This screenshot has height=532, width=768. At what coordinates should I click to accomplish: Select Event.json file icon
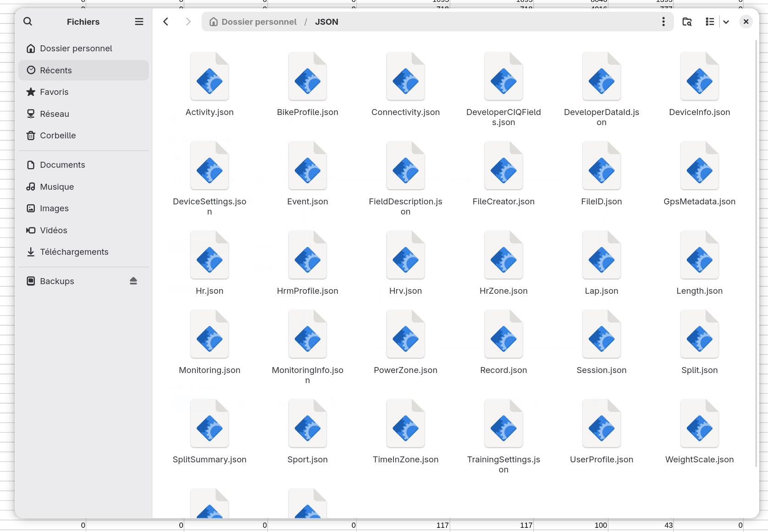[308, 165]
